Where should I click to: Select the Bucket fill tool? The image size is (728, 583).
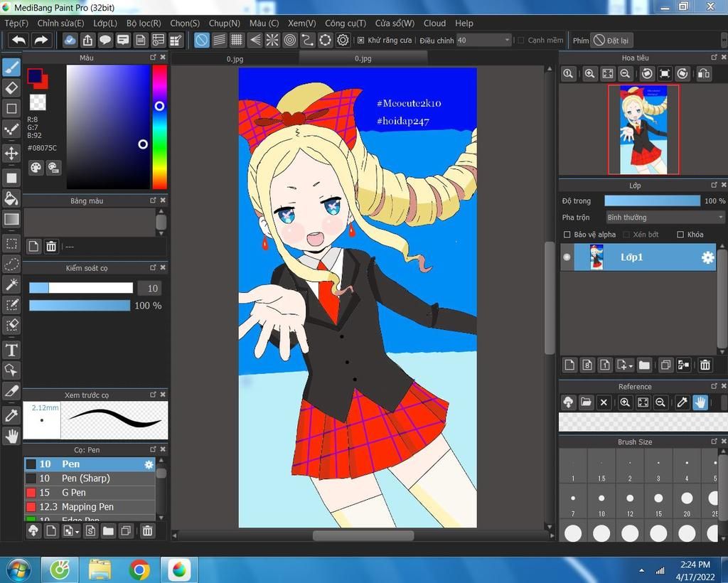coord(11,198)
